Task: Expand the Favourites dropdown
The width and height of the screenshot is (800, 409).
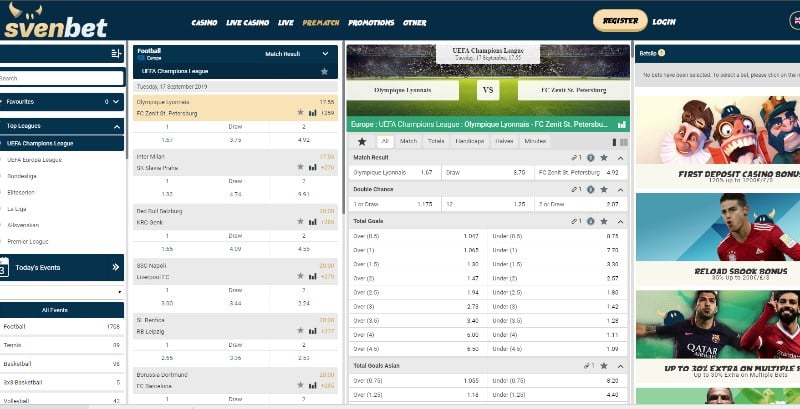Action: tap(116, 101)
